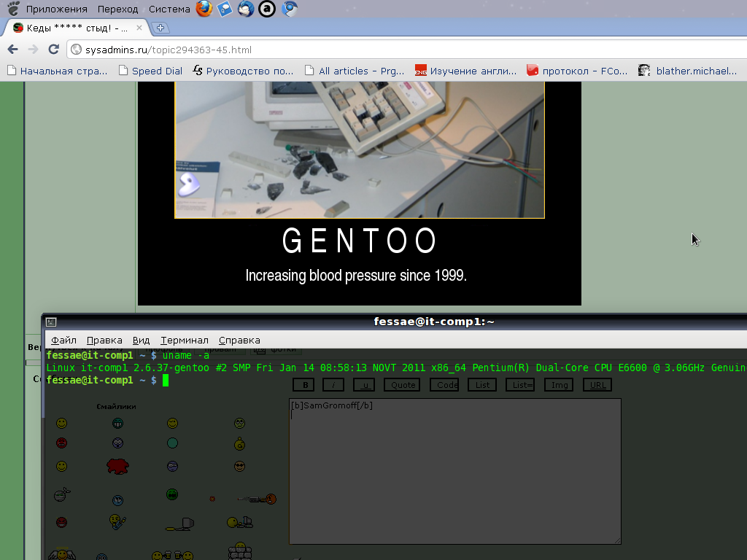Insert the green screaming smiley
The width and height of the screenshot is (747, 560).
click(x=172, y=494)
